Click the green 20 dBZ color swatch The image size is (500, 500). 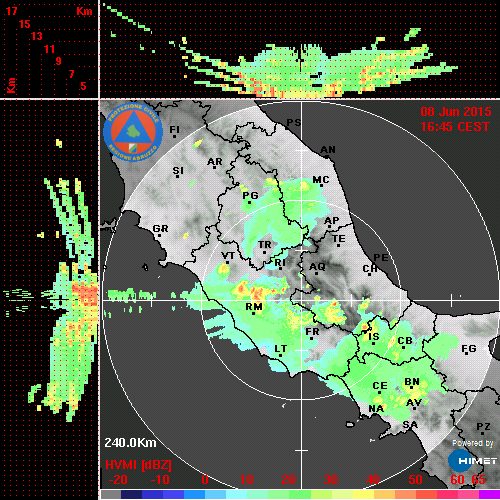coord(300,494)
